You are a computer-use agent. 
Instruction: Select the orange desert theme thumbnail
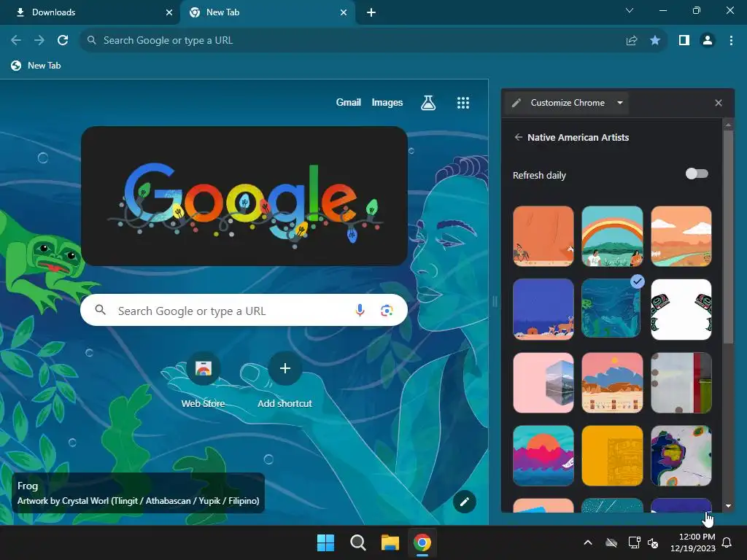pos(543,236)
